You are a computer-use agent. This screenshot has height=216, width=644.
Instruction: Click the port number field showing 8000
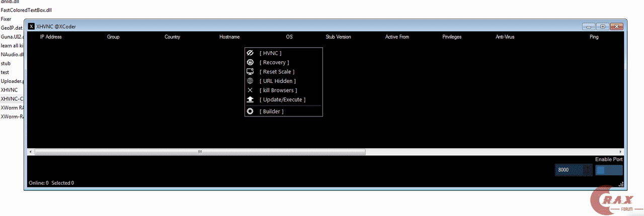pyautogui.click(x=574, y=170)
